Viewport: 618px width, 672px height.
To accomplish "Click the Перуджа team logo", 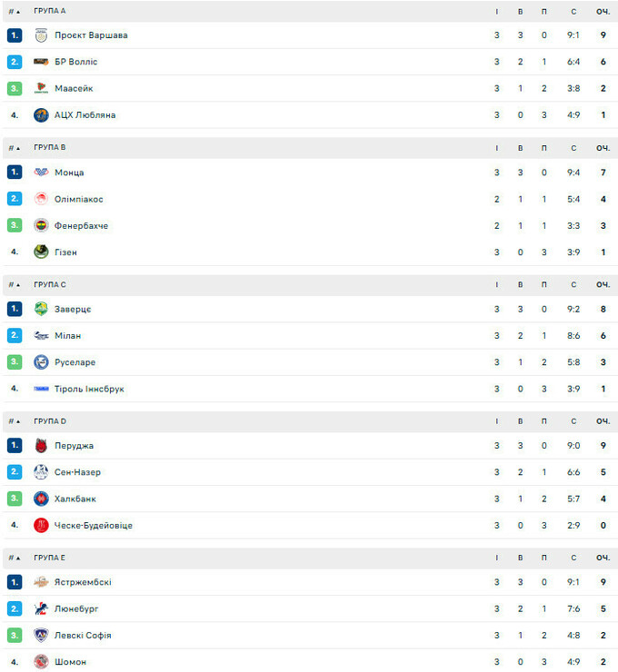I will click(x=41, y=446).
